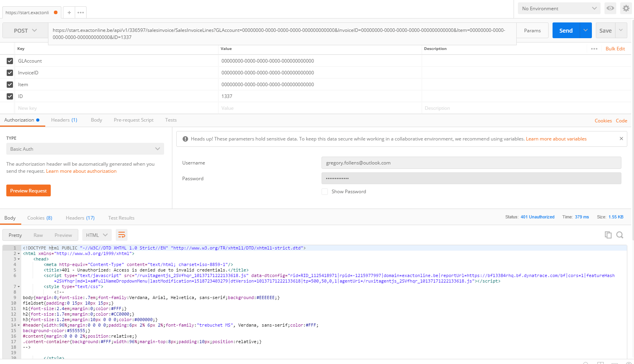Screen dimensions: 634x364
Task: Search within the response body
Action: click(x=620, y=235)
